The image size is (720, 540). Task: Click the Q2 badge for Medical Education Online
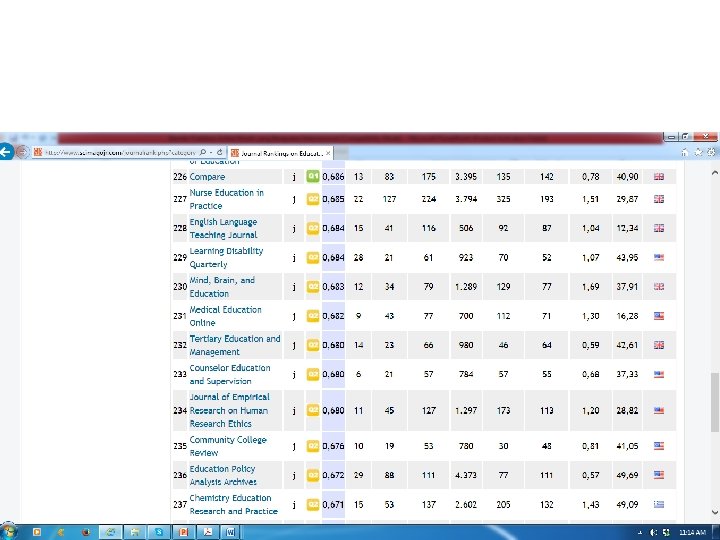coord(313,316)
